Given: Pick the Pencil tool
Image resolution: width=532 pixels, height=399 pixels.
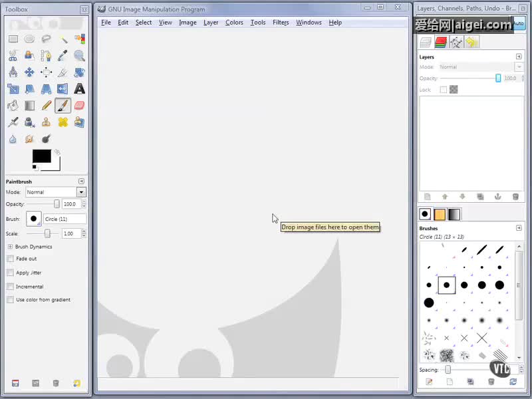Looking at the screenshot, I should coord(46,105).
